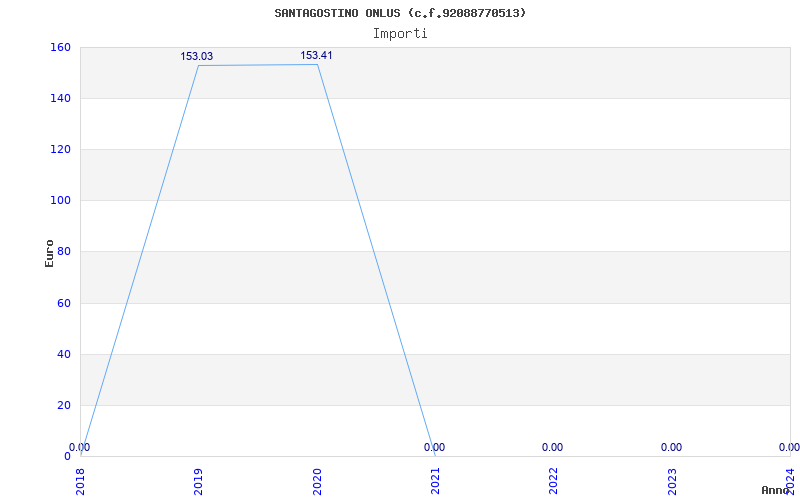The image size is (800, 500).
Task: Click the 80 value on Euro axis
Action: (x=63, y=252)
